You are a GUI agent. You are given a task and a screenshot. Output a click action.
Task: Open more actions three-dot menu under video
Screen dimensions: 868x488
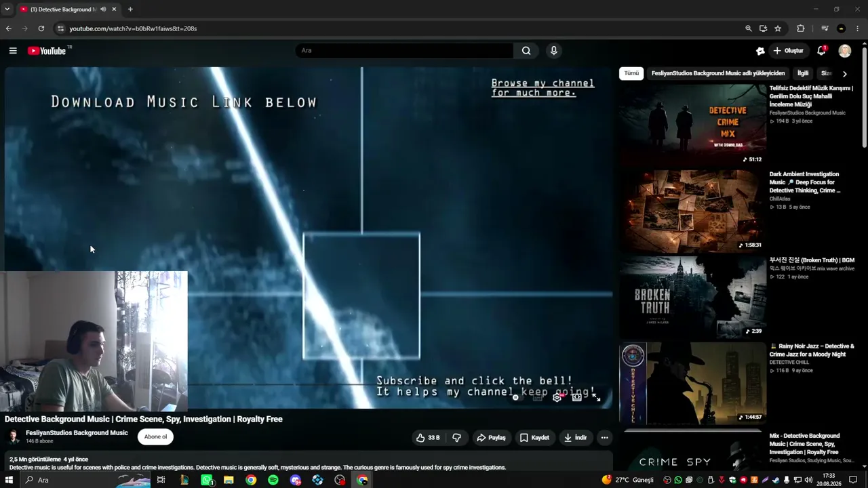pos(604,438)
